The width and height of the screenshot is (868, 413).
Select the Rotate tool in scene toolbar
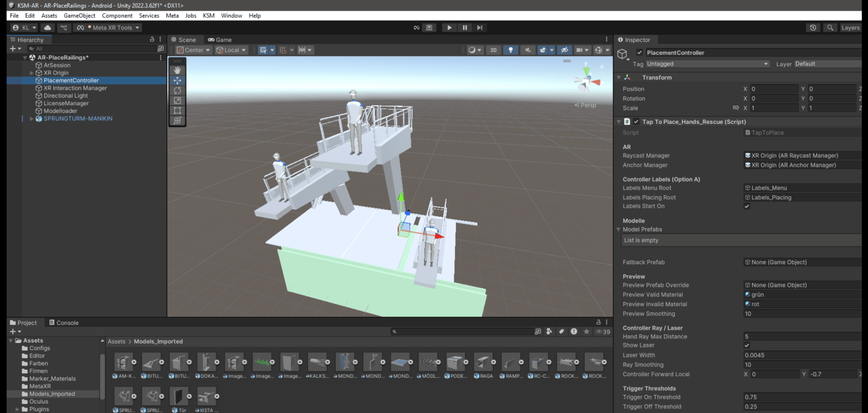177,91
